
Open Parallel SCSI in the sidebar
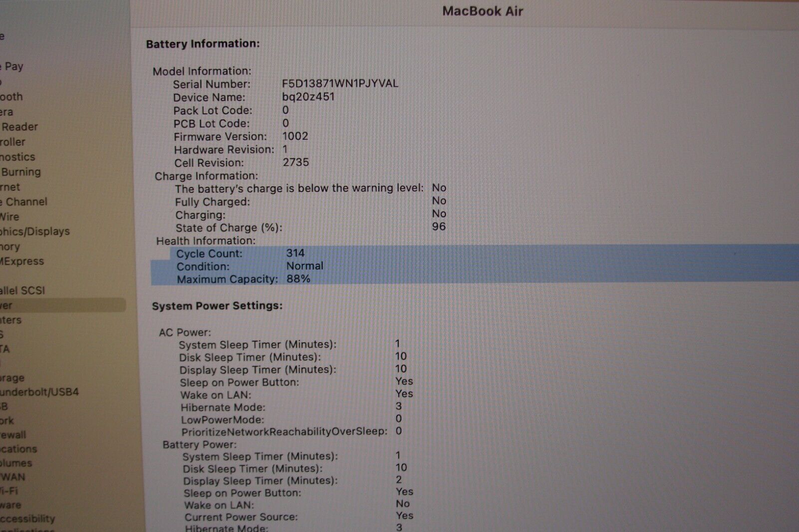point(22,290)
